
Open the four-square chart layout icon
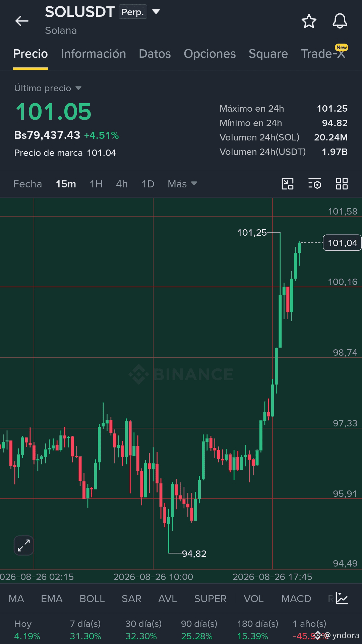click(x=342, y=184)
